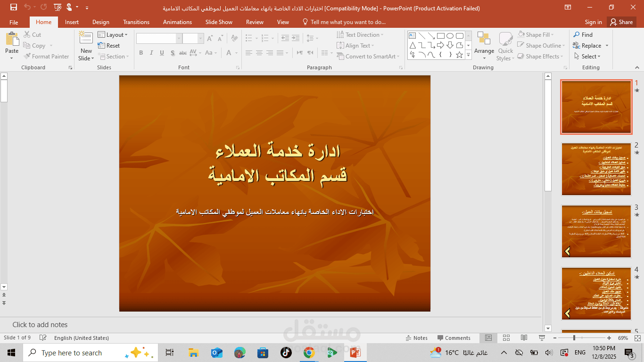Open spell check icon in status bar
This screenshot has width=644, height=362.
pyautogui.click(x=43, y=338)
